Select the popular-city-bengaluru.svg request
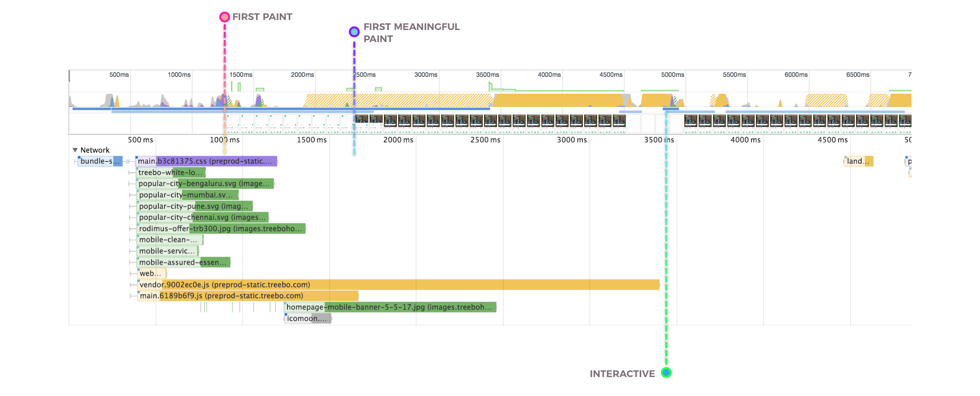The height and width of the screenshot is (396, 980). [205, 184]
